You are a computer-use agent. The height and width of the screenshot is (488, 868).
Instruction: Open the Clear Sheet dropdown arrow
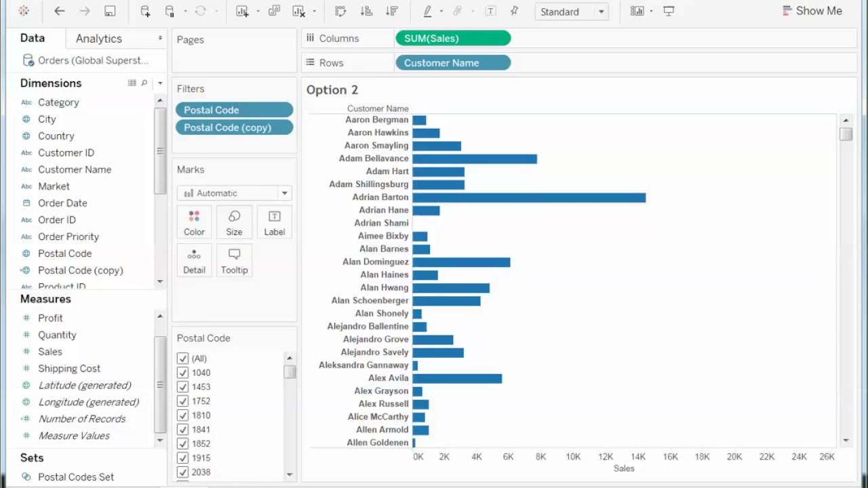314,12
